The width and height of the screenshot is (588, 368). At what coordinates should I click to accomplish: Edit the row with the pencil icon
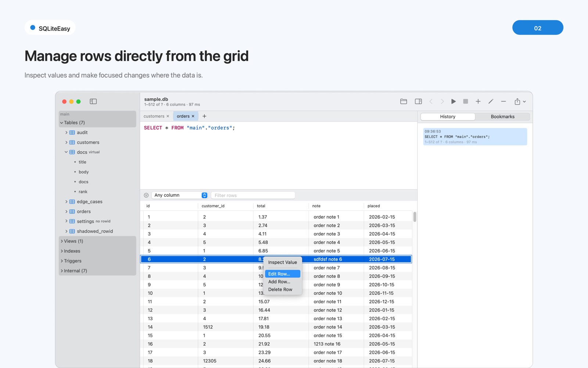click(x=491, y=102)
